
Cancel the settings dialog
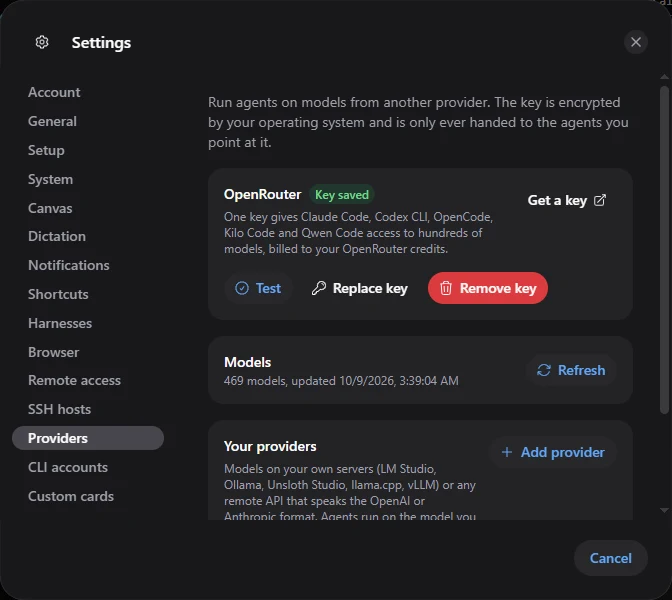(x=610, y=558)
